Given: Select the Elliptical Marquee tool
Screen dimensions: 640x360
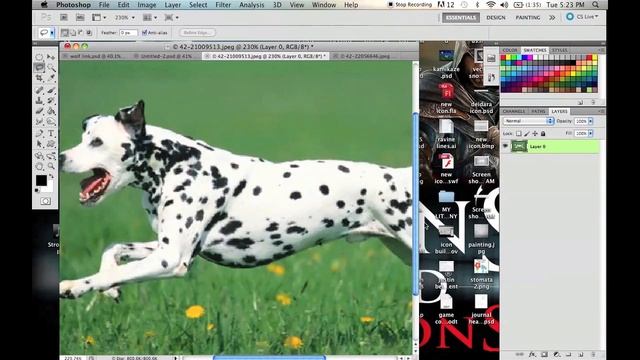Looking at the screenshot, I should [x=39, y=57].
